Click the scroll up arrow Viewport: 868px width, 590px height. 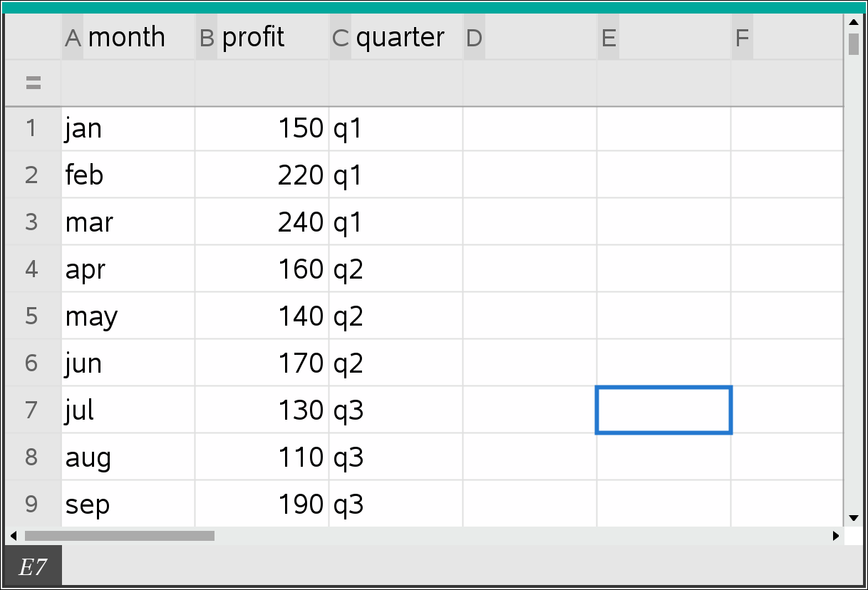[853, 22]
